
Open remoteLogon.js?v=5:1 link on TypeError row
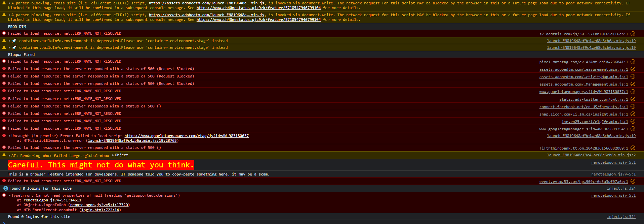coord(613,195)
